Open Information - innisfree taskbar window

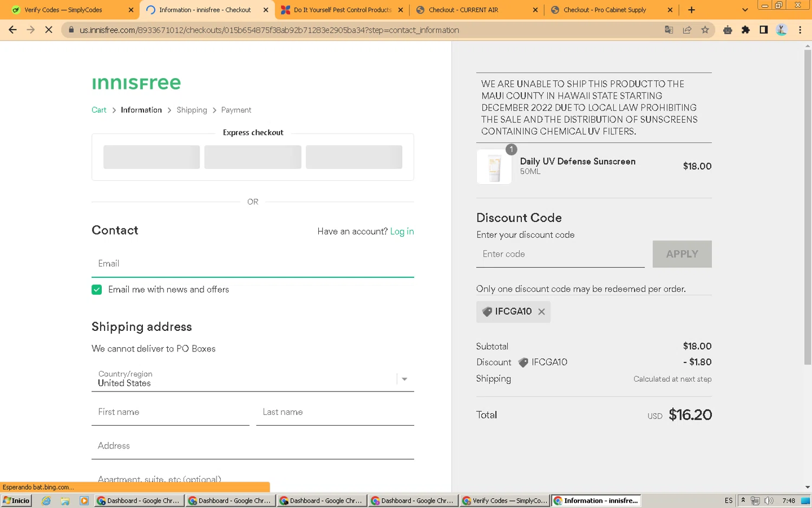tap(596, 501)
